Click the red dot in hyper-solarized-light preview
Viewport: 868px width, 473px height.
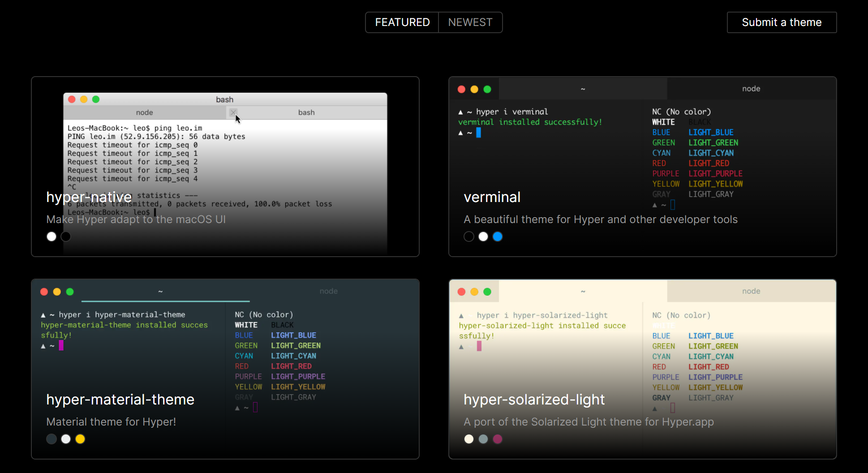pyautogui.click(x=461, y=292)
